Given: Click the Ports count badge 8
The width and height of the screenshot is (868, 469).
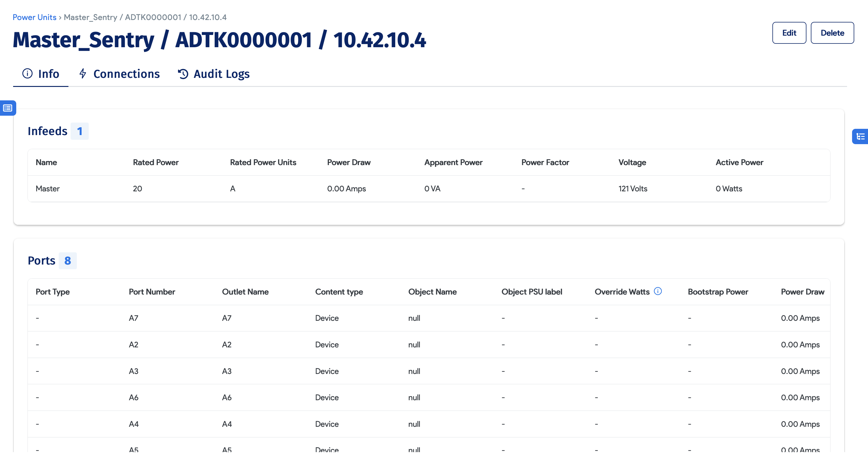Looking at the screenshot, I should [67, 261].
